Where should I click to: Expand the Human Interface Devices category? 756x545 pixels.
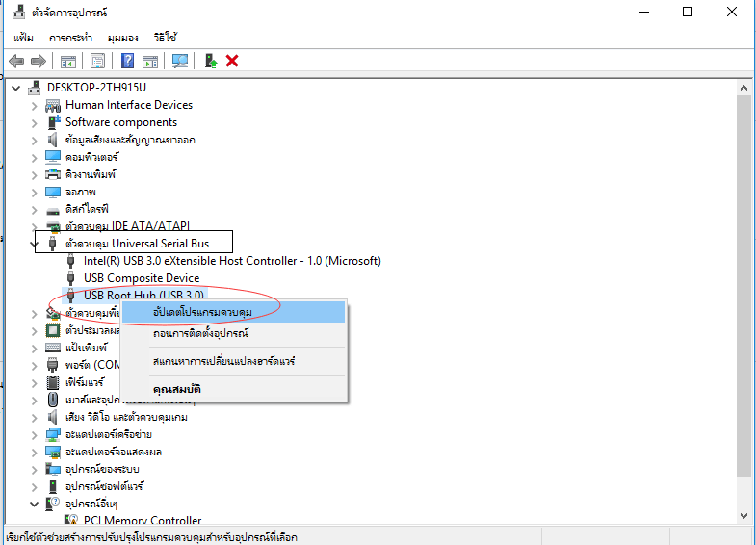[35, 105]
